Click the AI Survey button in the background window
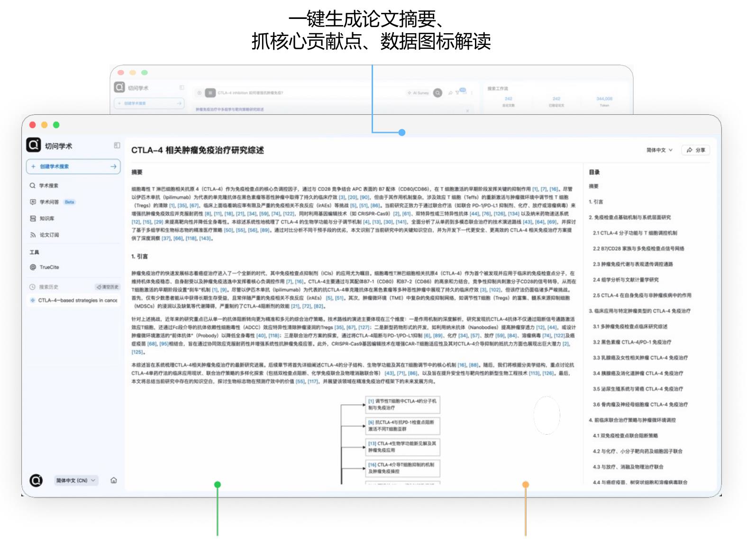Screen dimensions: 756x539 click(x=418, y=93)
